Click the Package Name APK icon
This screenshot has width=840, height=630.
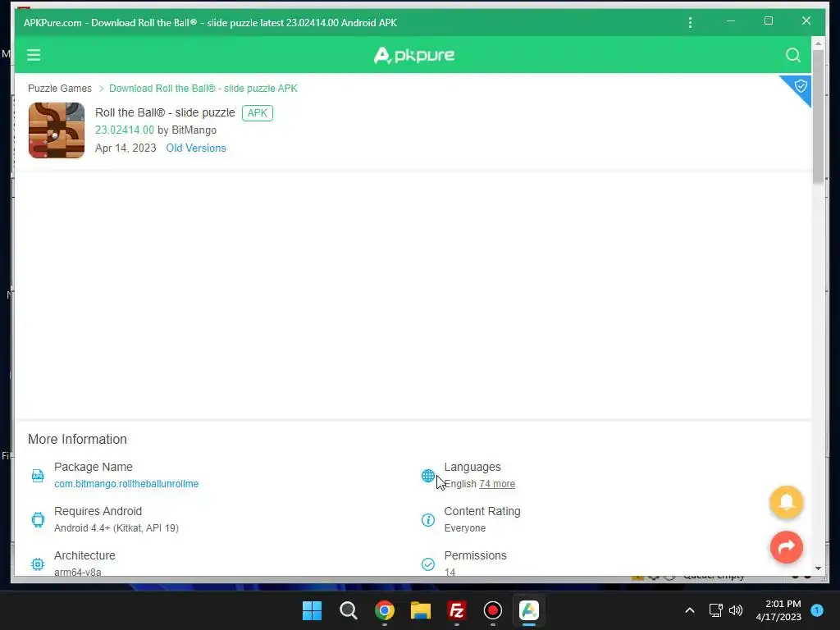tap(38, 476)
